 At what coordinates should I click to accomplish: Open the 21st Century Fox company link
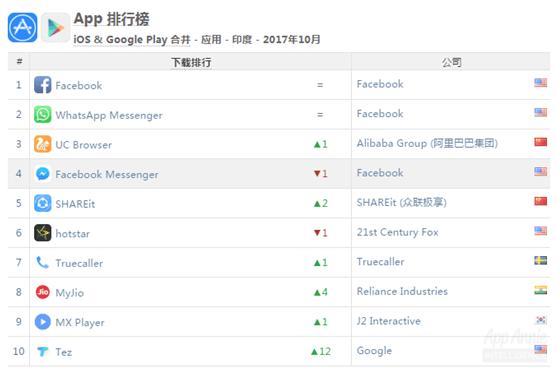click(398, 232)
